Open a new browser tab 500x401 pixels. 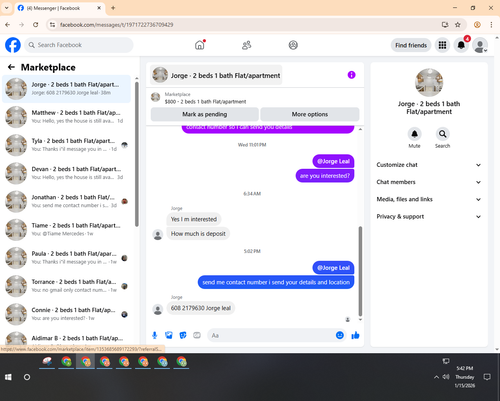pyautogui.click(x=113, y=8)
